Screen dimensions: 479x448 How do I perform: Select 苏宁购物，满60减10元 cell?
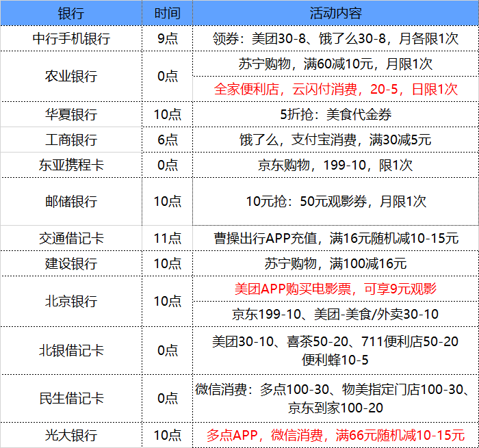(335, 64)
